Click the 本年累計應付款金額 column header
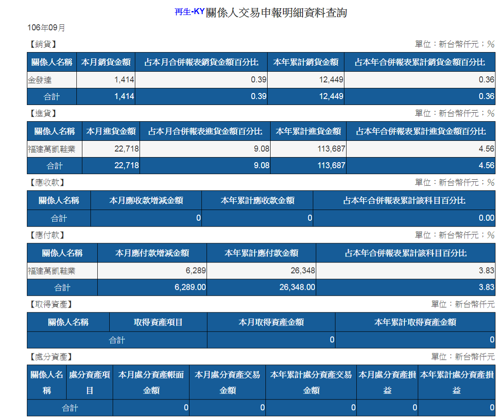This screenshot has width=504, height=420. pos(261,253)
